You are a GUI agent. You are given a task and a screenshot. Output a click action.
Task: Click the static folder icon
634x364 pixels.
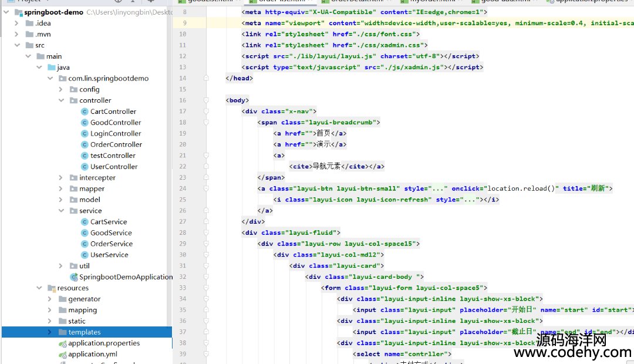[62, 321]
